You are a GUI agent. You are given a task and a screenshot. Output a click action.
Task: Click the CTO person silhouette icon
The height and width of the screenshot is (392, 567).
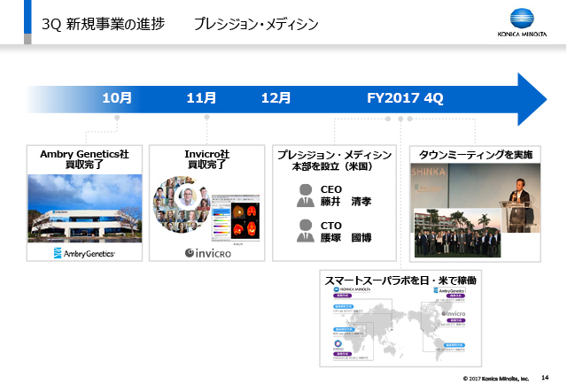click(x=306, y=230)
